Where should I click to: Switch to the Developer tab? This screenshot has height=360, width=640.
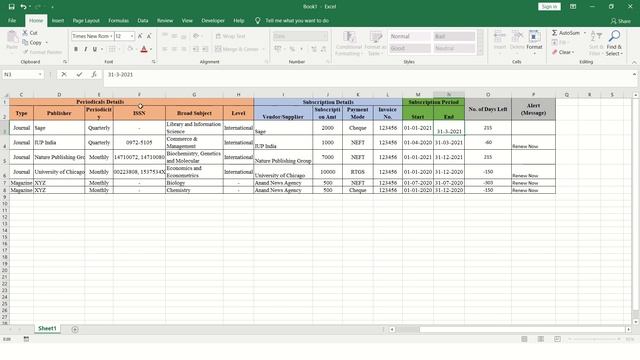[x=213, y=20]
